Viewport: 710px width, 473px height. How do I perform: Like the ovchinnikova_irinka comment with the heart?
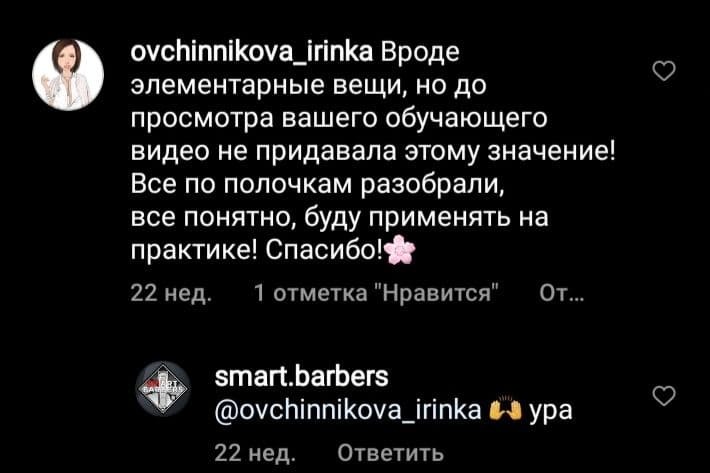coord(664,71)
